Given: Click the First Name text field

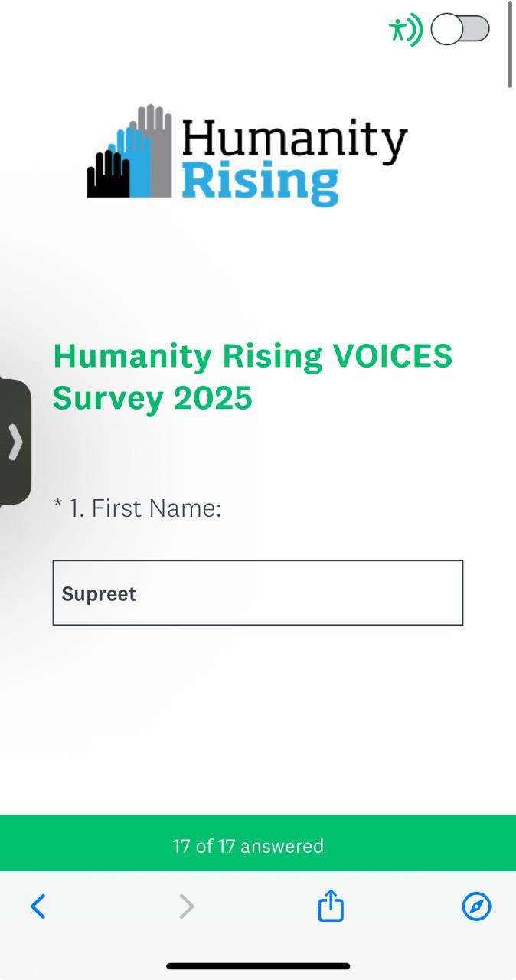Looking at the screenshot, I should pyautogui.click(x=257, y=593).
